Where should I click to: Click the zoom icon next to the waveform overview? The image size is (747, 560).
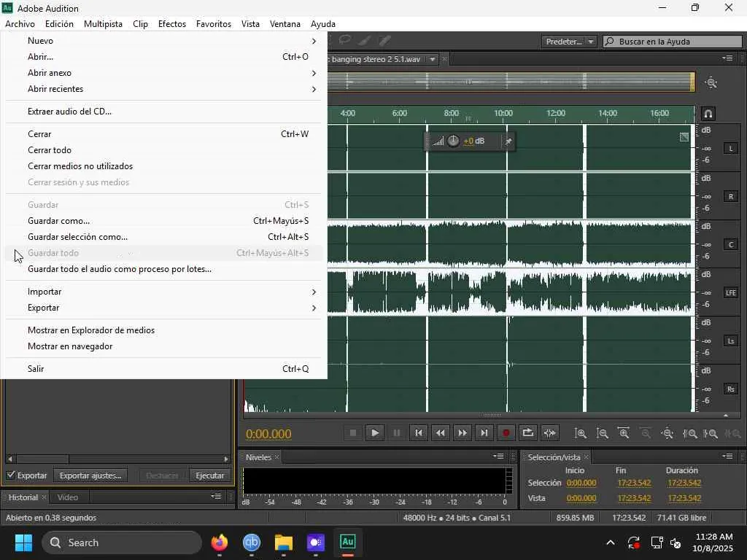[711, 82]
